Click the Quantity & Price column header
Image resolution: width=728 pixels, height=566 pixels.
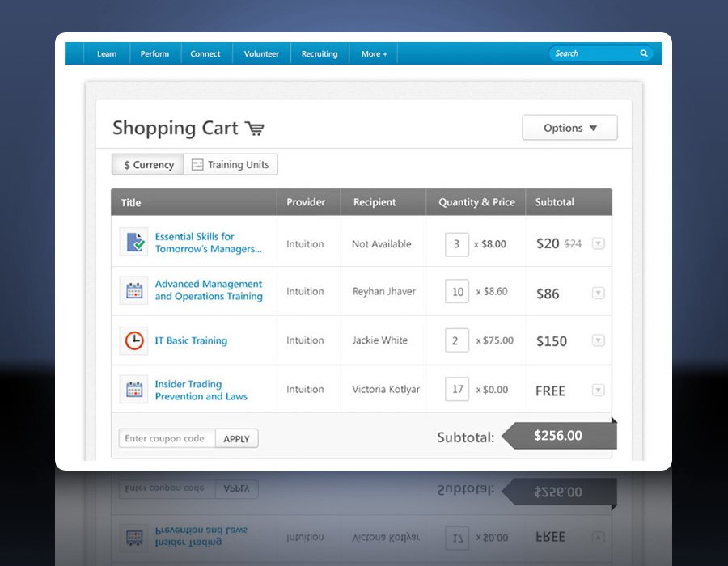(x=476, y=202)
